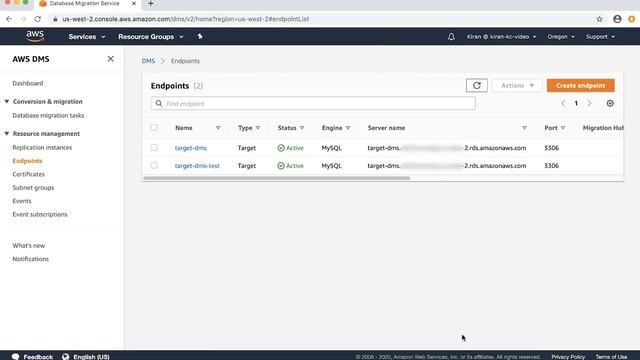
Task: Open Replication instances page
Action: (x=42, y=147)
